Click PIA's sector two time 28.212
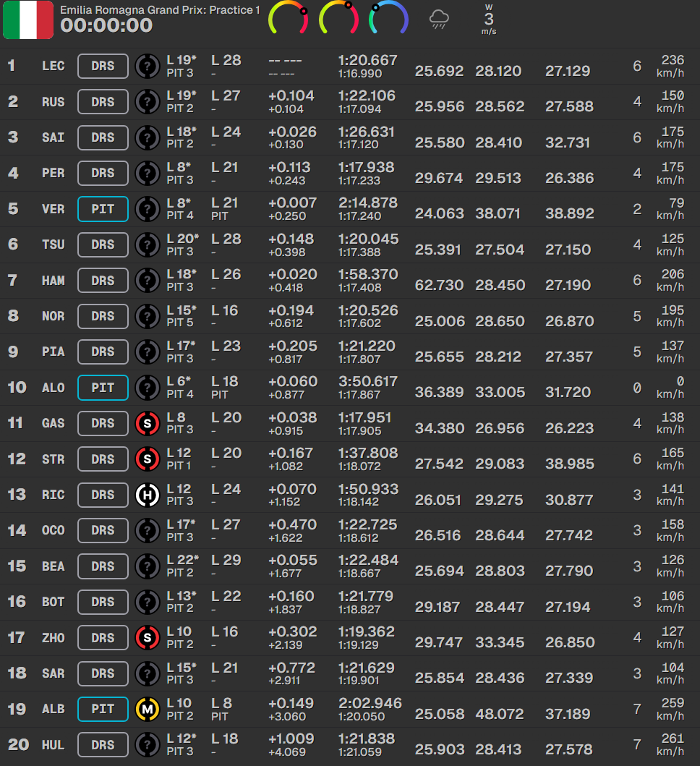 tap(498, 357)
